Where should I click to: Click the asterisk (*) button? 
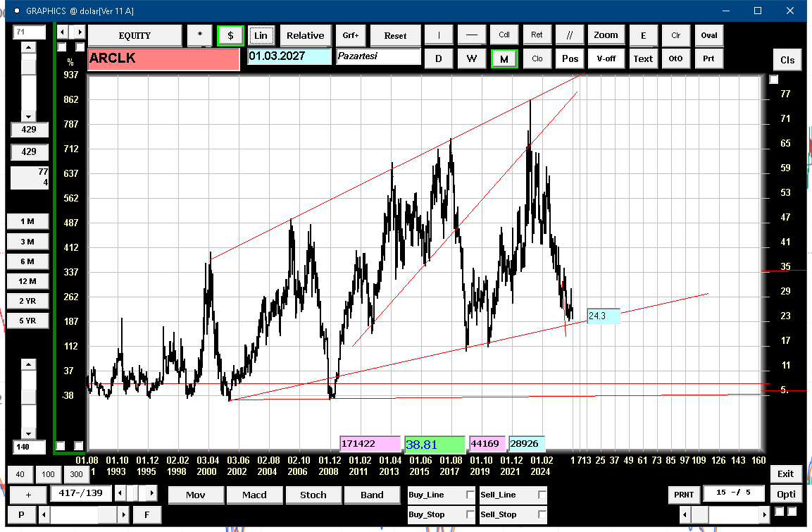[x=200, y=35]
